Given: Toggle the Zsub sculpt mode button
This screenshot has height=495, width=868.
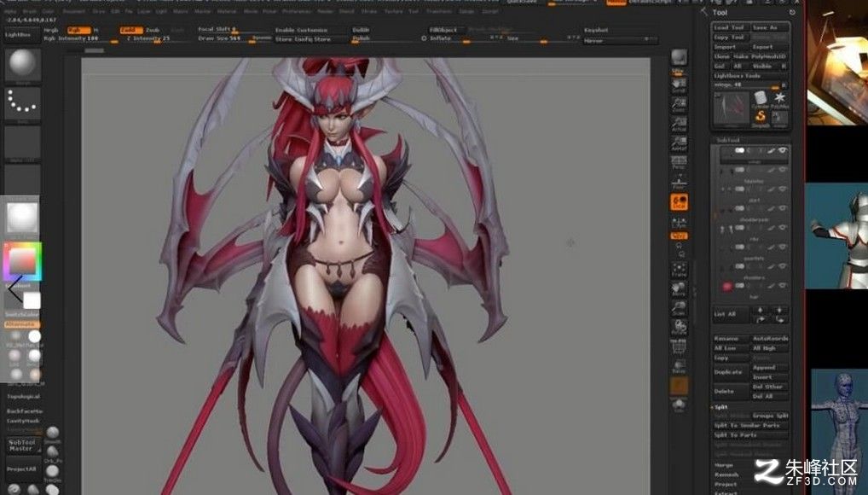Looking at the screenshot, I should pos(153,30).
